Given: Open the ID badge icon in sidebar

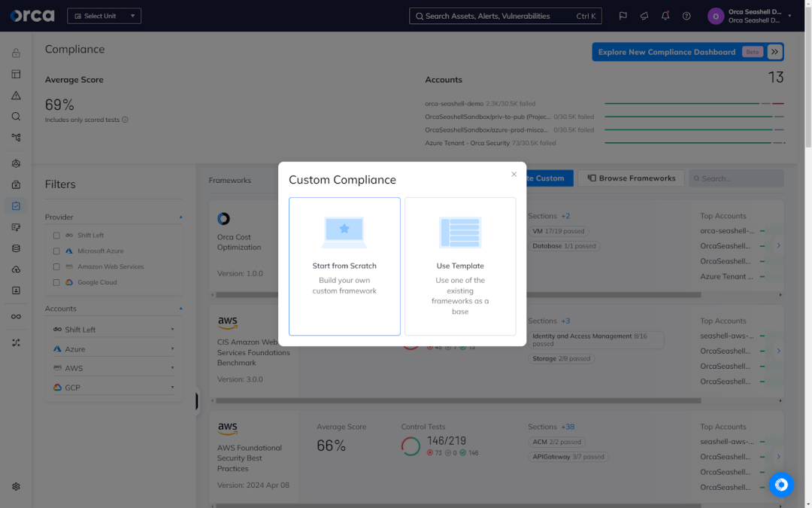Looking at the screenshot, I should [16, 291].
